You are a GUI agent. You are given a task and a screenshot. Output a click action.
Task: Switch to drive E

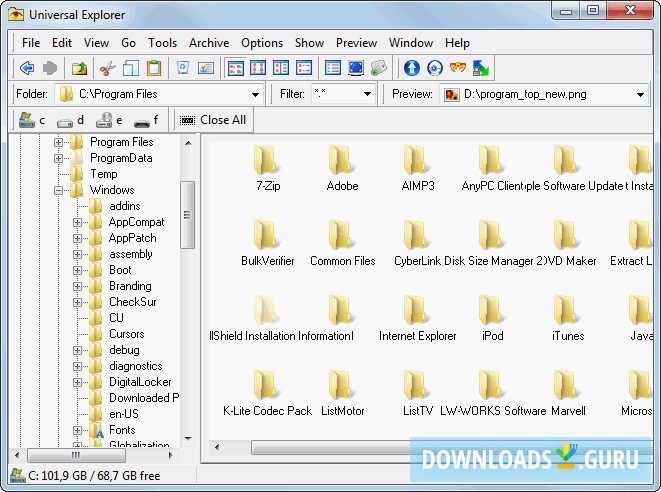[109, 120]
